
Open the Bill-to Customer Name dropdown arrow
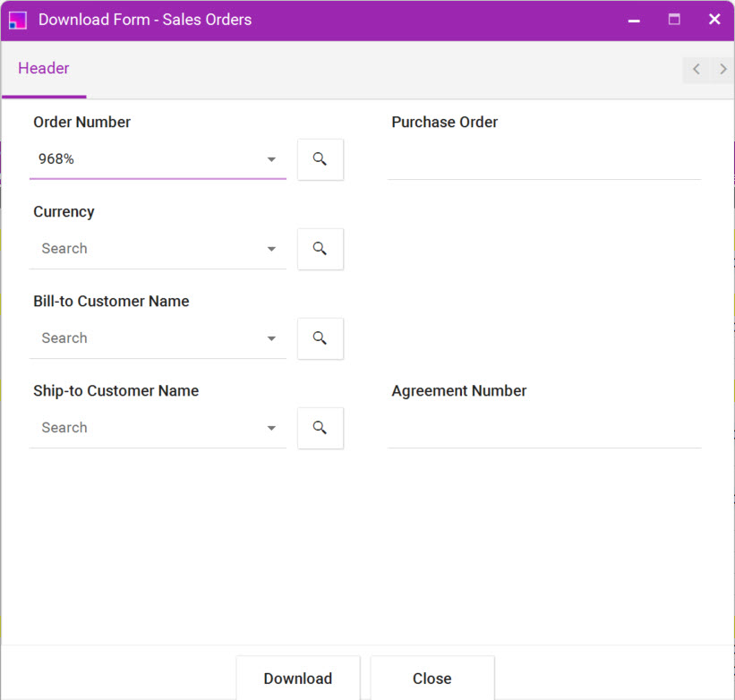coord(271,339)
